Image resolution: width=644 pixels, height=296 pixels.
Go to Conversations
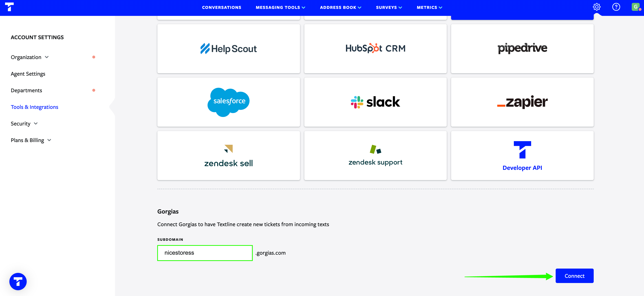(x=222, y=8)
